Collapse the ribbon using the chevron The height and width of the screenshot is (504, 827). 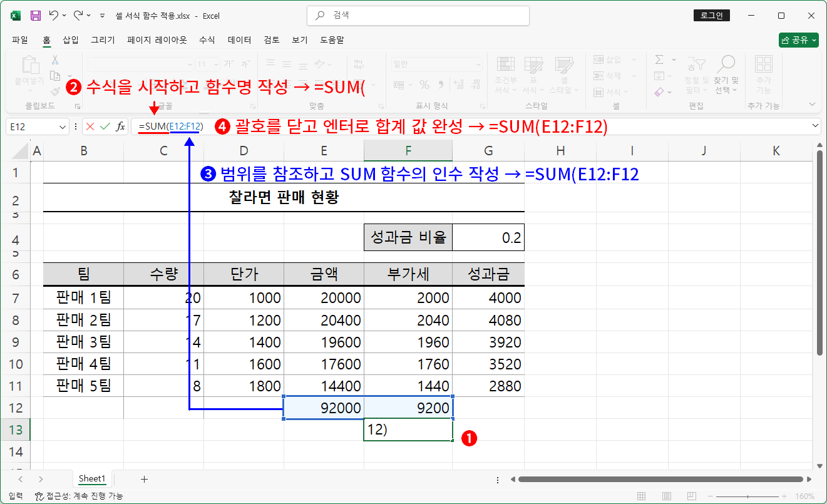click(813, 105)
